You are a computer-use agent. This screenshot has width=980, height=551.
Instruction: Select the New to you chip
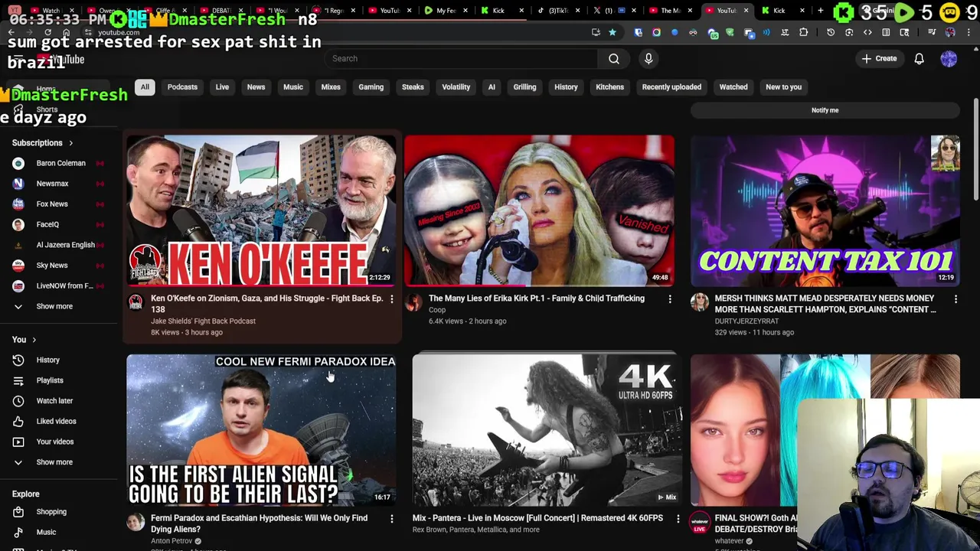coord(783,87)
